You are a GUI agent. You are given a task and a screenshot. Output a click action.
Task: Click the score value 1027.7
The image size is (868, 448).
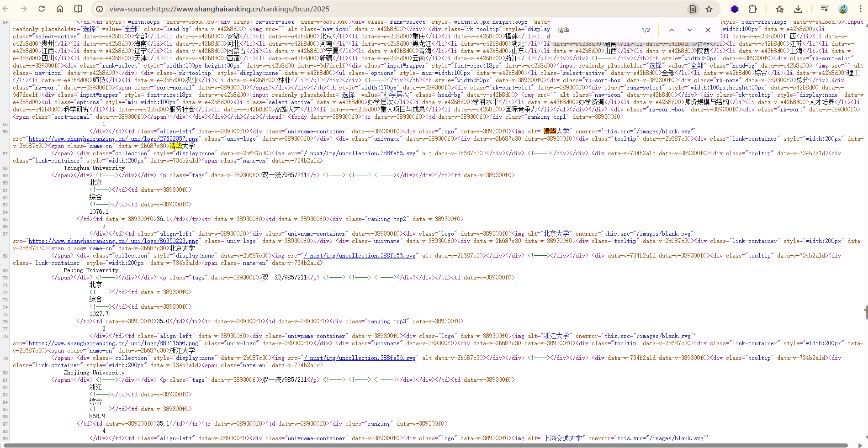99,314
